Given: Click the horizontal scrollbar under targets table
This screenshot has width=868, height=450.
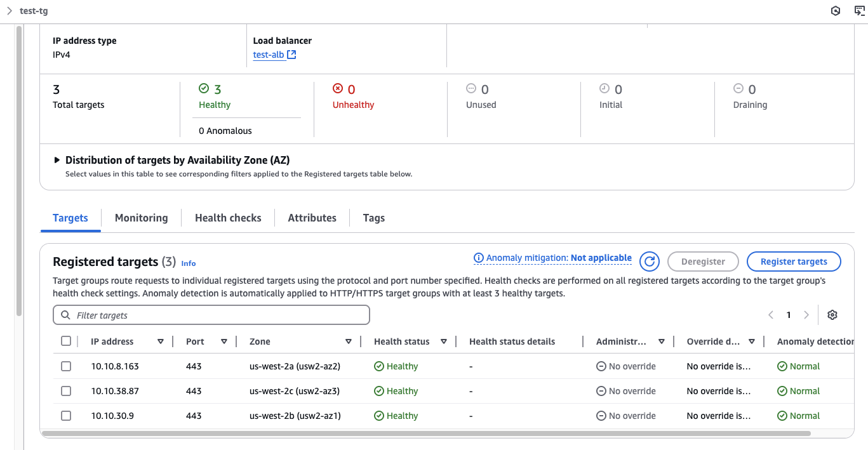Looking at the screenshot, I should pyautogui.click(x=425, y=433).
